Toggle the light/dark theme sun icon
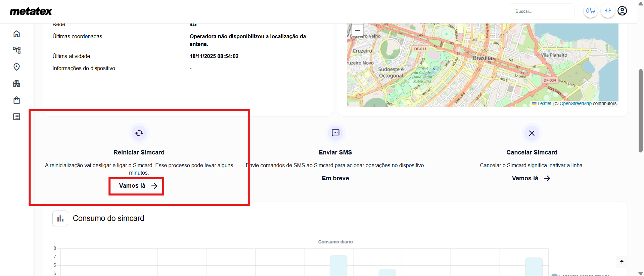 click(608, 11)
